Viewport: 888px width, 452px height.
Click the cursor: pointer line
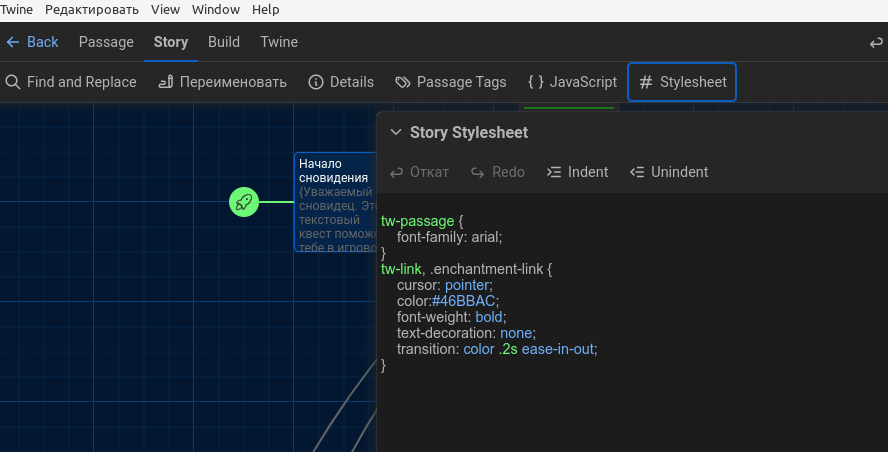click(x=445, y=285)
